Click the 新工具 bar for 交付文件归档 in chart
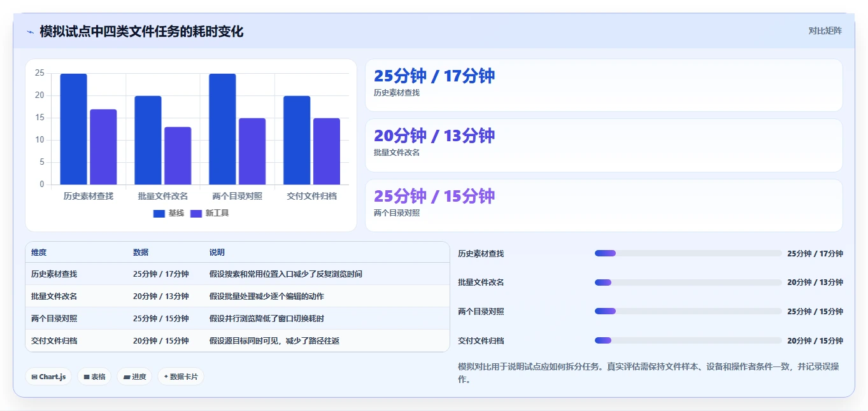Image resolution: width=868 pixels, height=411 pixels. coord(327,151)
